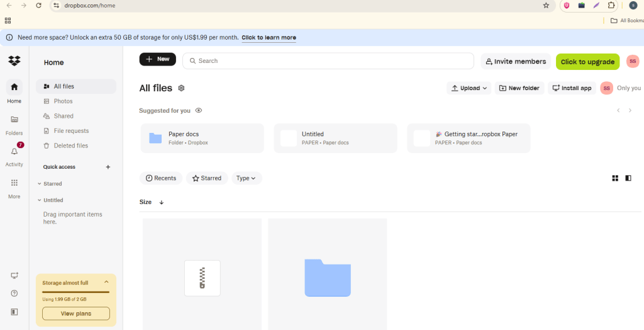Screen dimensions: 644x330
Task: Switch to grid view icon
Action: (615, 178)
